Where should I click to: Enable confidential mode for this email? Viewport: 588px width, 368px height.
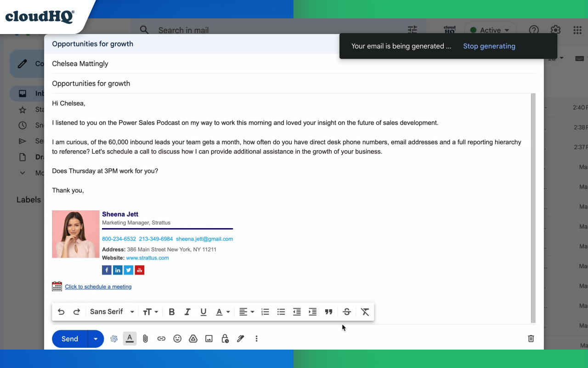(x=225, y=339)
